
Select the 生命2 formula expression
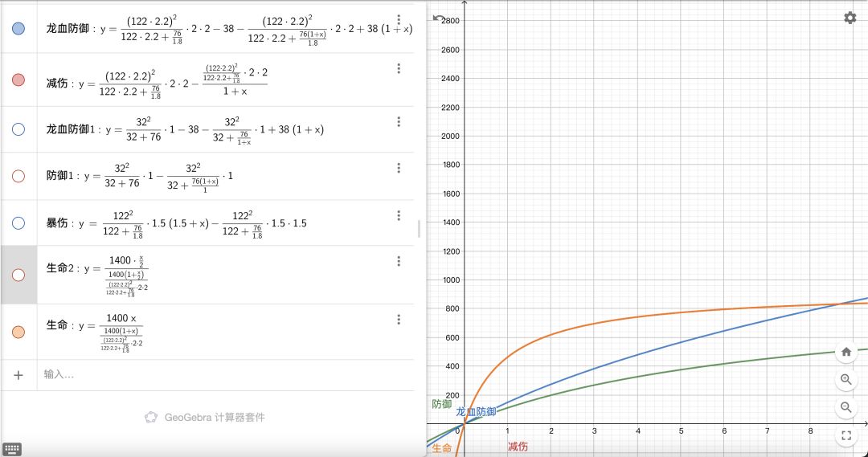pyautogui.click(x=97, y=275)
